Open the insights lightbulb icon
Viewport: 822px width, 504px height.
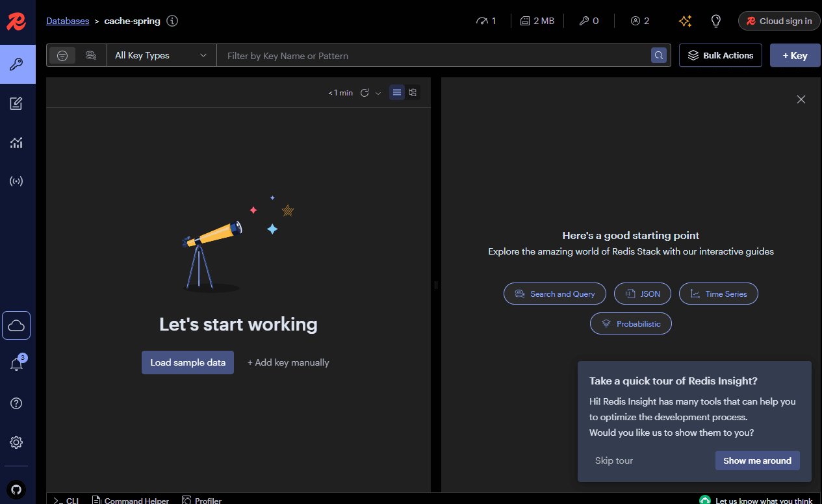point(716,21)
